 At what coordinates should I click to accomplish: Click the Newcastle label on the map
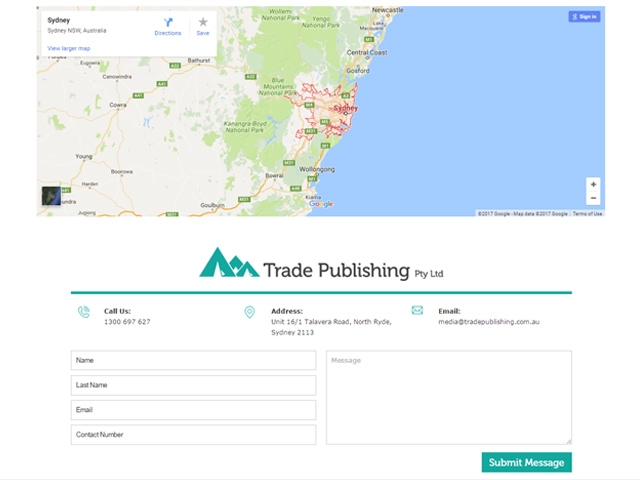(x=387, y=10)
